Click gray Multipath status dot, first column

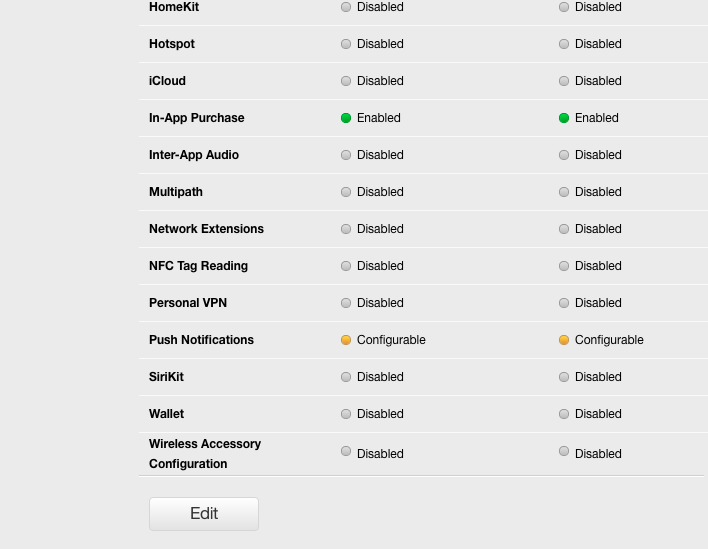click(x=346, y=192)
